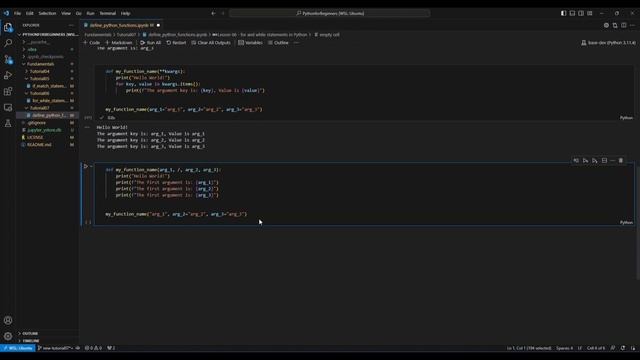Expand the Tutorial04 folder
Viewport: 640px width, 360px height.
click(40, 71)
